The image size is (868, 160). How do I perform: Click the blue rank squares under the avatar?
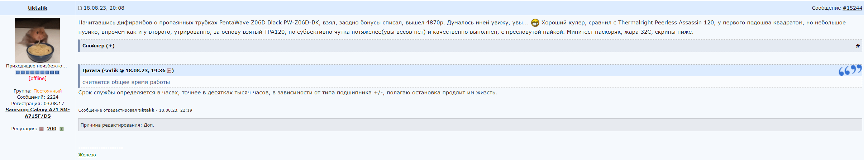pyautogui.click(x=37, y=72)
